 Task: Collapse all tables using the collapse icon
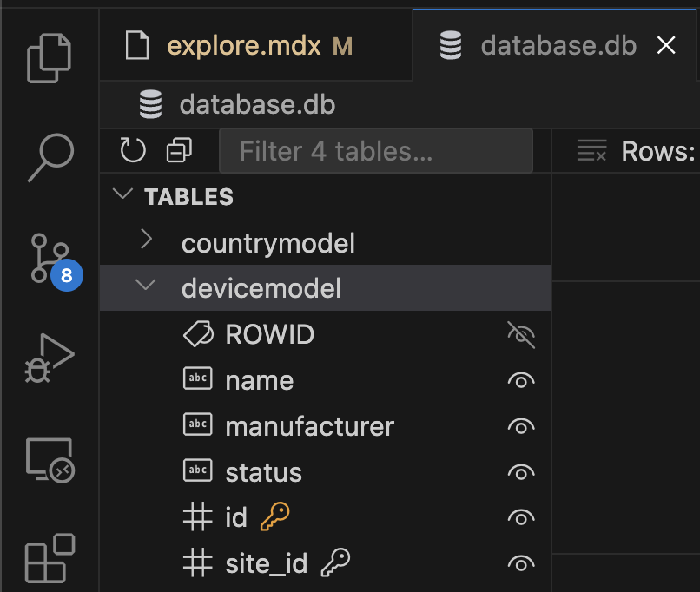177,150
